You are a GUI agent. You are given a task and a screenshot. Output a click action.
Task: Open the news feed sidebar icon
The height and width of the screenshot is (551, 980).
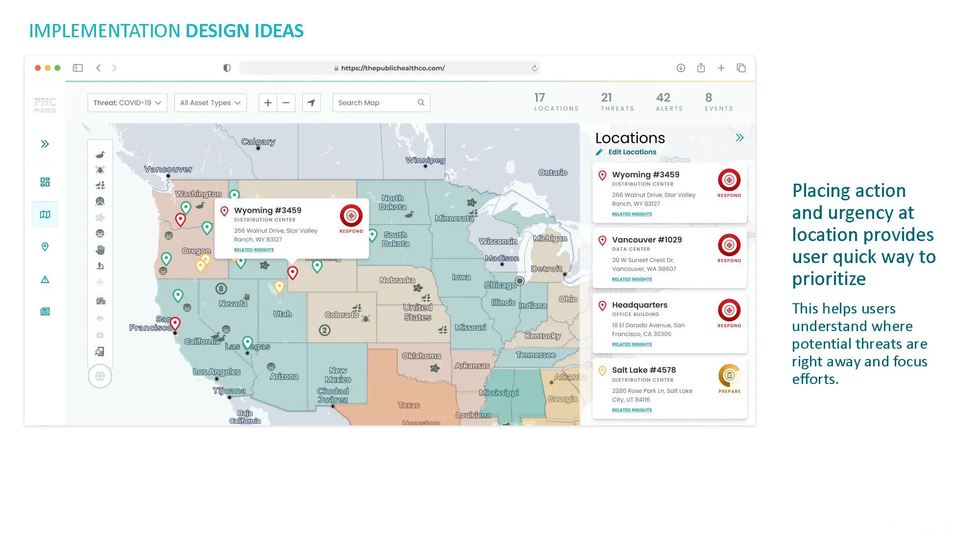click(45, 311)
